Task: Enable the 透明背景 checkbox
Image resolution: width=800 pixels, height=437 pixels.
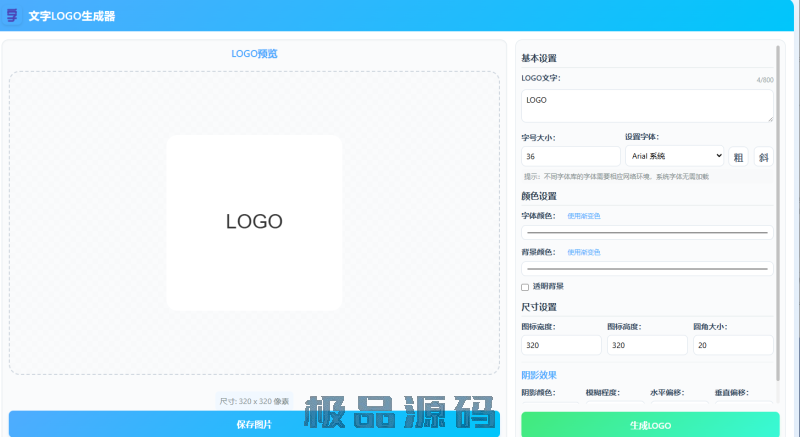Action: click(x=525, y=287)
